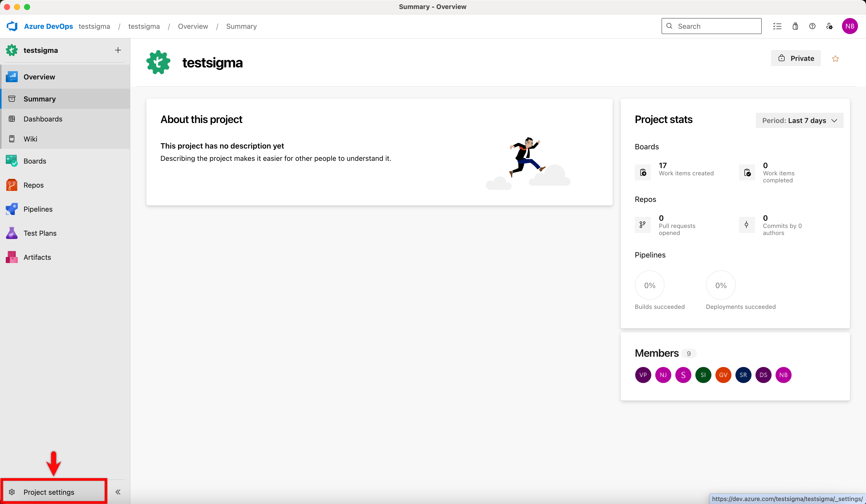
Task: Open the Marketplace shopping bag icon
Action: tap(795, 26)
